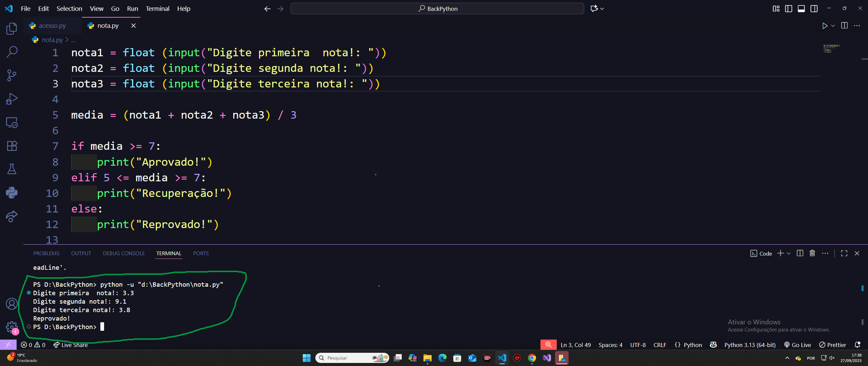Switch to the acesso.py tab

coord(52,26)
